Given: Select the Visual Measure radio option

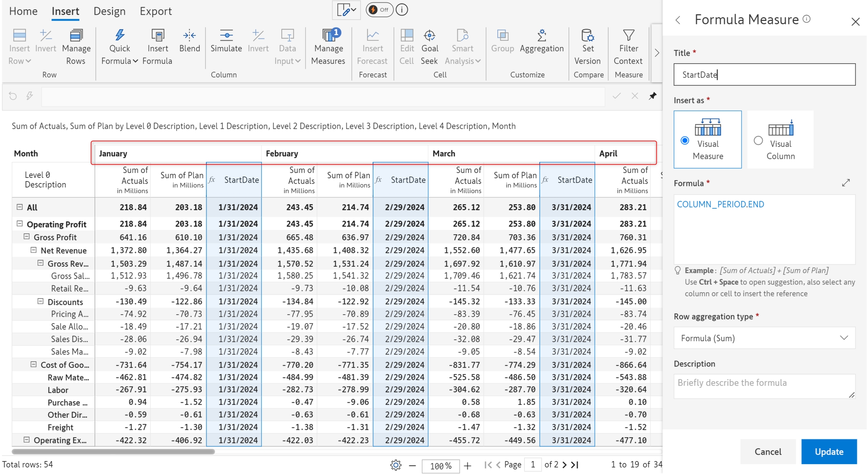Looking at the screenshot, I should coord(685,141).
